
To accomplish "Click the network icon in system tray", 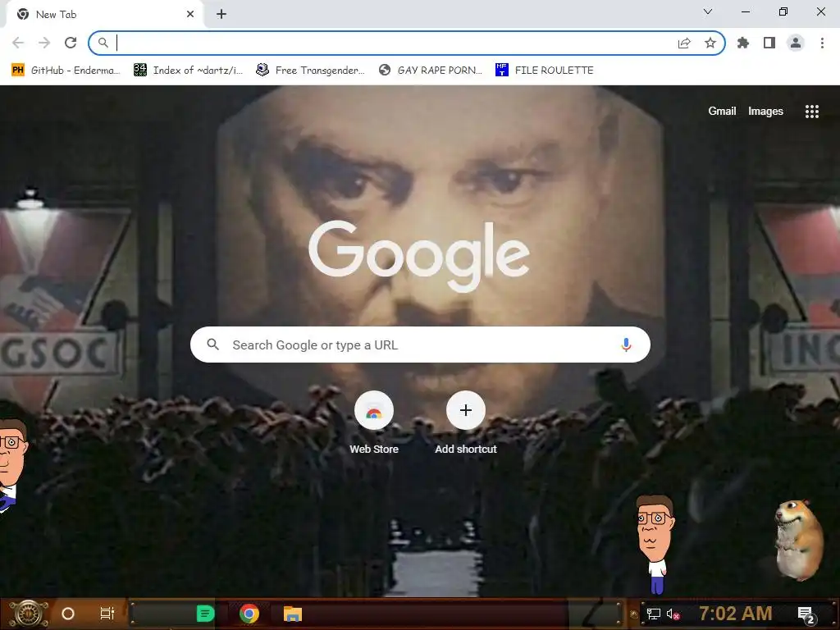I will (653, 614).
